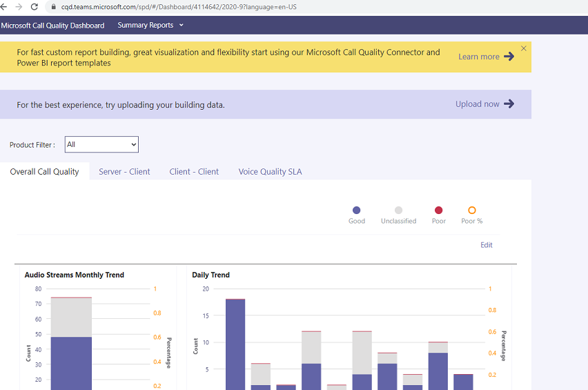Switch to the Server - Client tab
588x390 pixels.
click(124, 172)
